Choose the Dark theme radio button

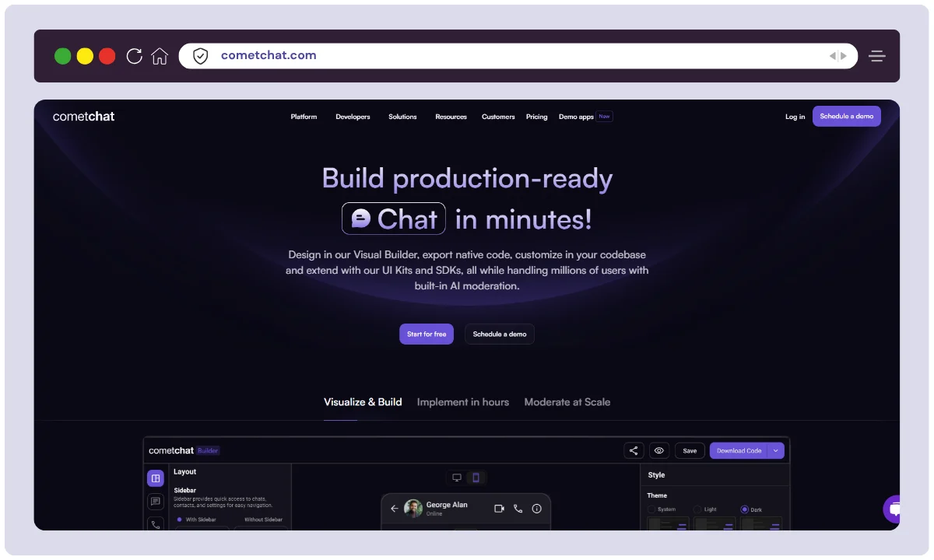coord(745,509)
